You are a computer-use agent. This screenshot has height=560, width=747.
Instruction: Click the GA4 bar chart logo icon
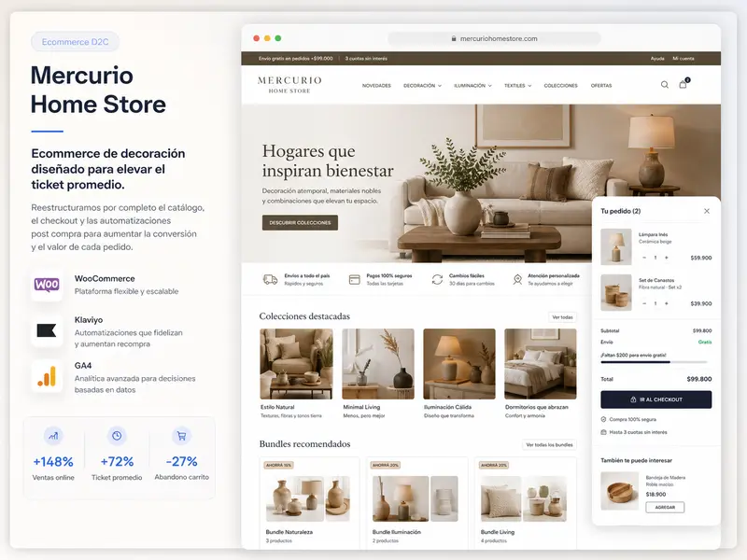pyautogui.click(x=47, y=376)
